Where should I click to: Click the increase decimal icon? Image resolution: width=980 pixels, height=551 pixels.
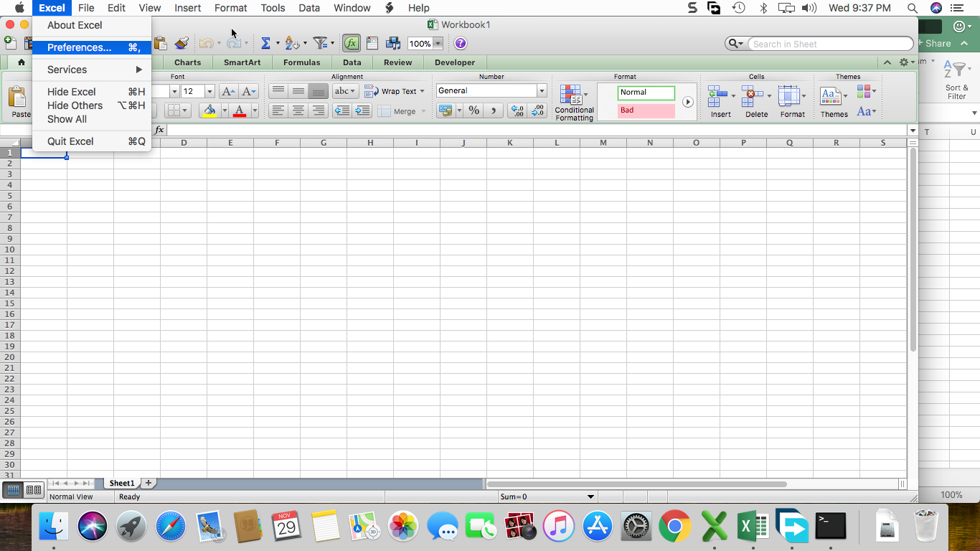tap(517, 110)
